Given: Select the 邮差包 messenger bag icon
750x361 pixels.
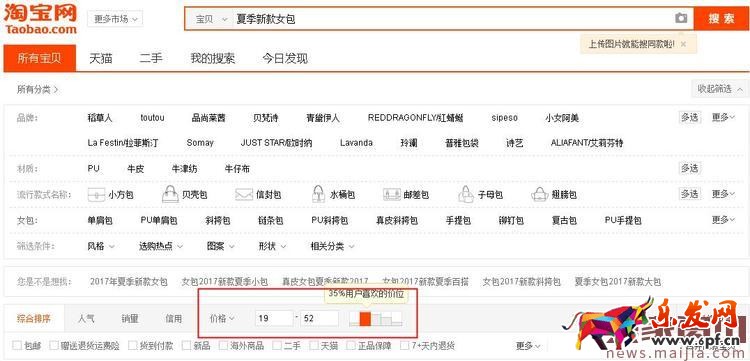Looking at the screenshot, I should tap(392, 195).
